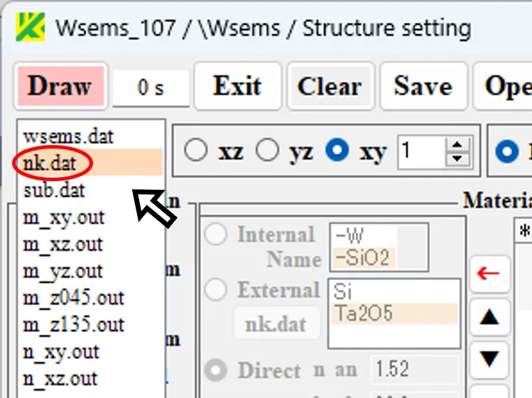
Task: Select n_xz.out in the file list
Action: click(x=91, y=379)
